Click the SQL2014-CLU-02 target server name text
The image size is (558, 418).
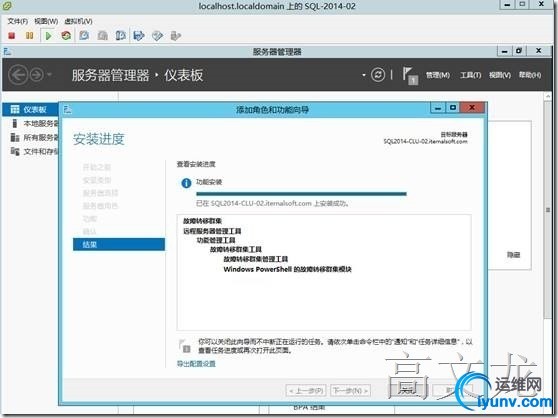[425, 141]
